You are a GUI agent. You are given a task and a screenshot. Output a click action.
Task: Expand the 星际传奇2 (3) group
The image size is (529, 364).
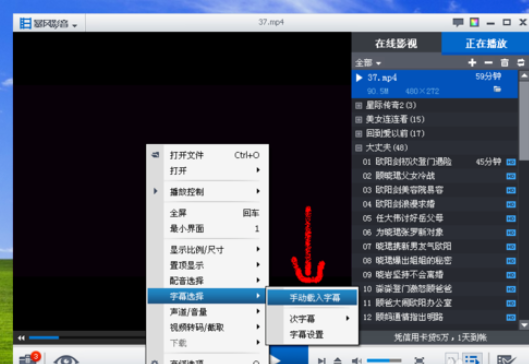359,106
